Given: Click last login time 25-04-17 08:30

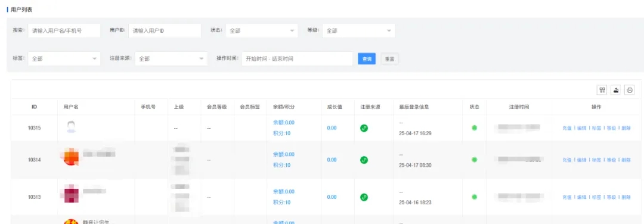Looking at the screenshot, I should [x=415, y=166].
